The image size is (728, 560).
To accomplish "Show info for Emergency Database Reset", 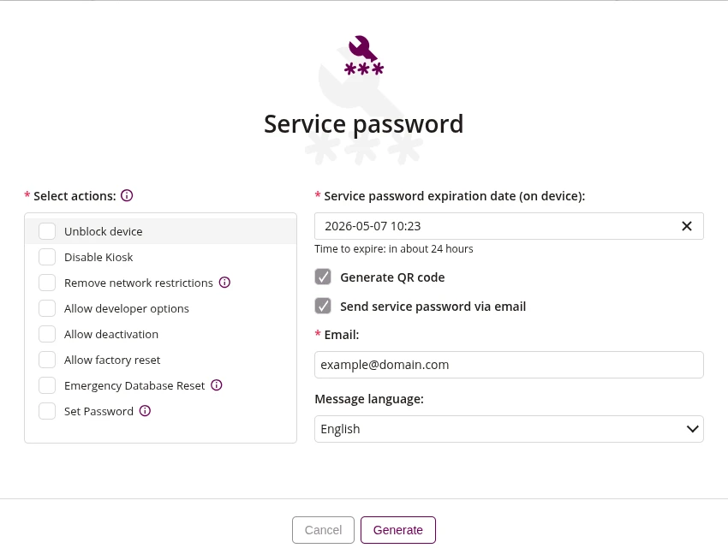I will pos(217,385).
